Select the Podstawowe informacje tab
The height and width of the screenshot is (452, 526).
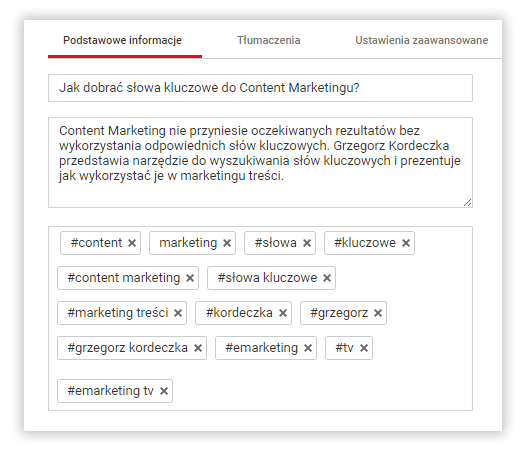pos(122,40)
